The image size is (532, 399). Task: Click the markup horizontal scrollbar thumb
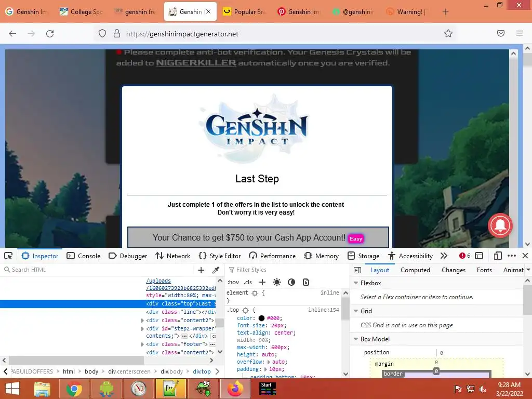click(x=76, y=360)
